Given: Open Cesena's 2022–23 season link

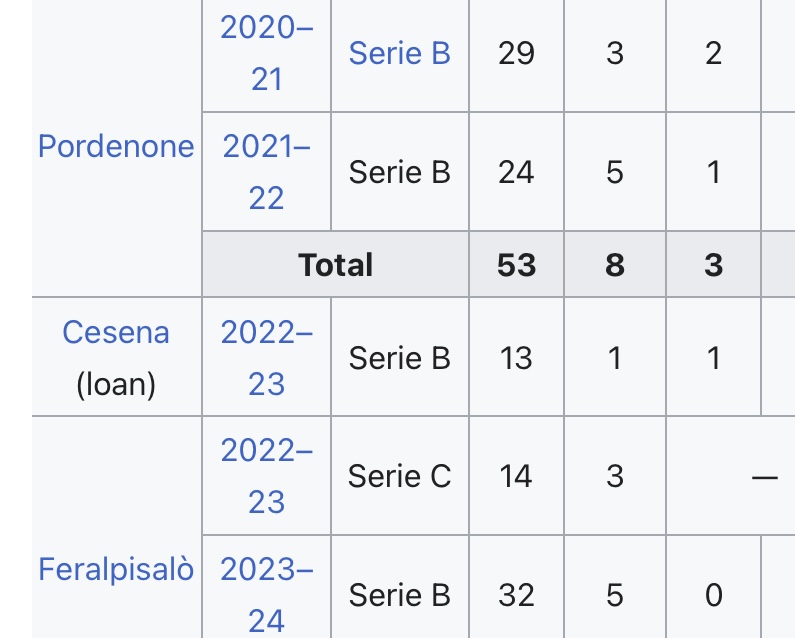Looking at the screenshot, I should (267, 358).
